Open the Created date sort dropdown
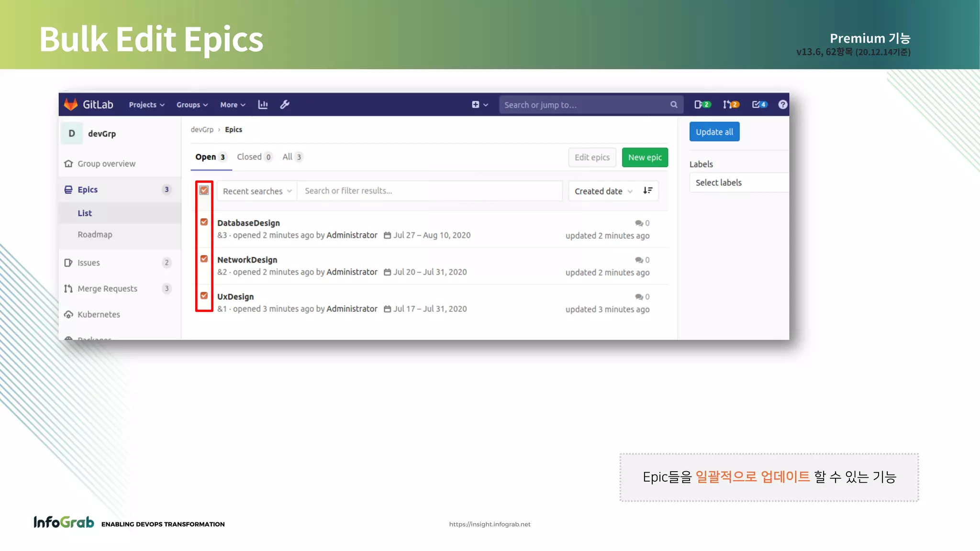Viewport: 980px width, 551px height. coord(603,191)
